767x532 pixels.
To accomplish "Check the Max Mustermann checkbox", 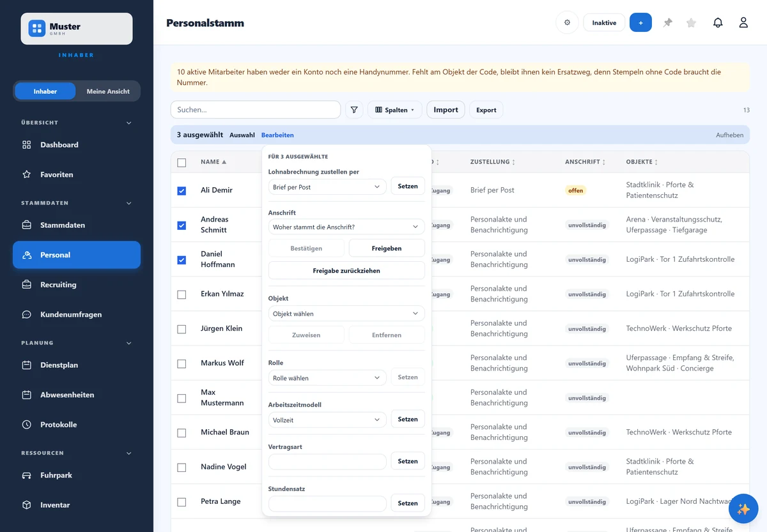I will (182, 398).
